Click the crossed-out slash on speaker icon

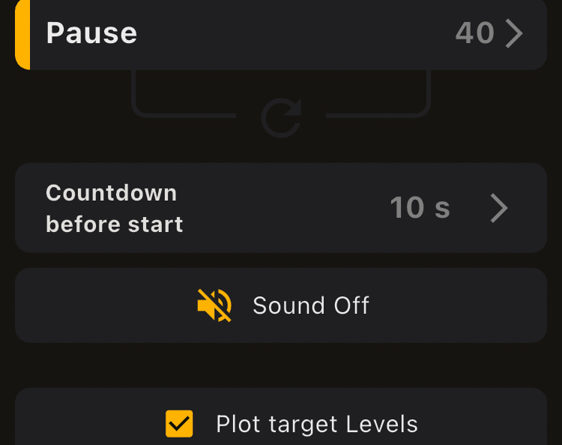pos(214,306)
